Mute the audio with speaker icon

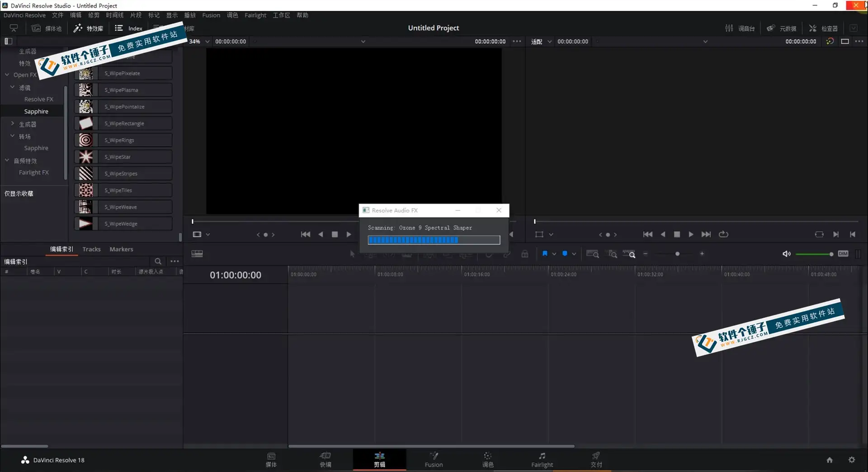click(x=787, y=254)
